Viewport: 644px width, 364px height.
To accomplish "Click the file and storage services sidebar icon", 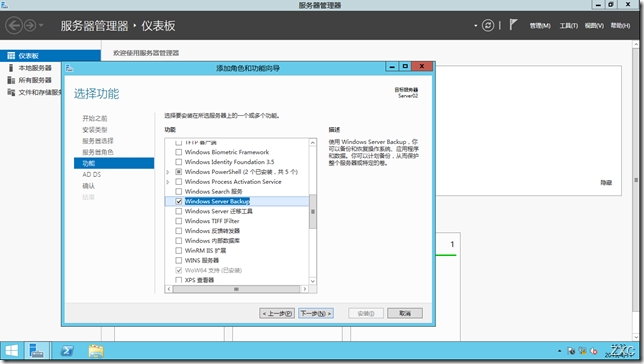I will pos(11,92).
